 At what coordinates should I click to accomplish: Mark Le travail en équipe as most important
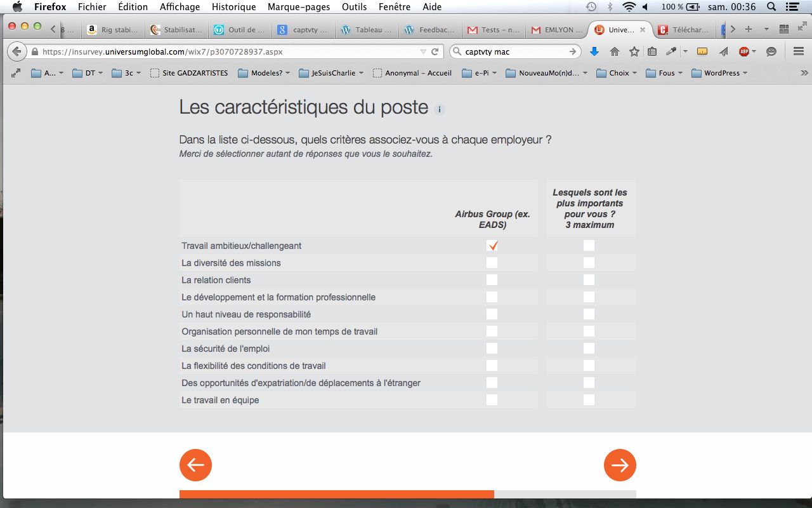coord(589,400)
